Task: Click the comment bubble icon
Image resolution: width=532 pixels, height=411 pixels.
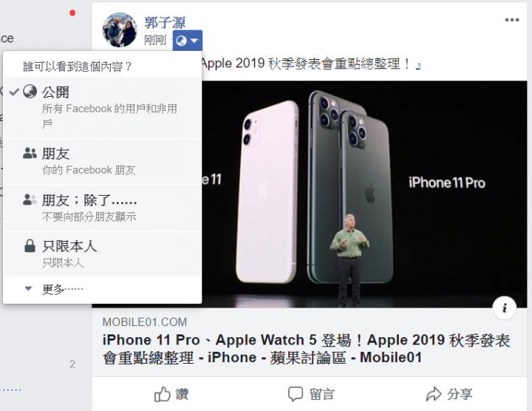Action: pyautogui.click(x=295, y=394)
